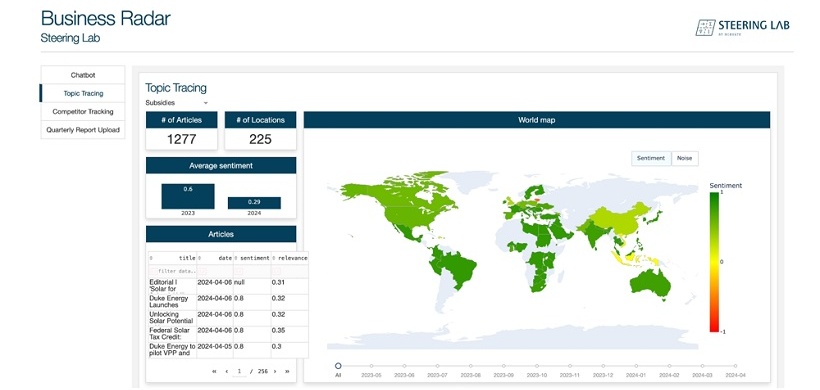
Task: Click the current page number field
Action: click(240, 371)
